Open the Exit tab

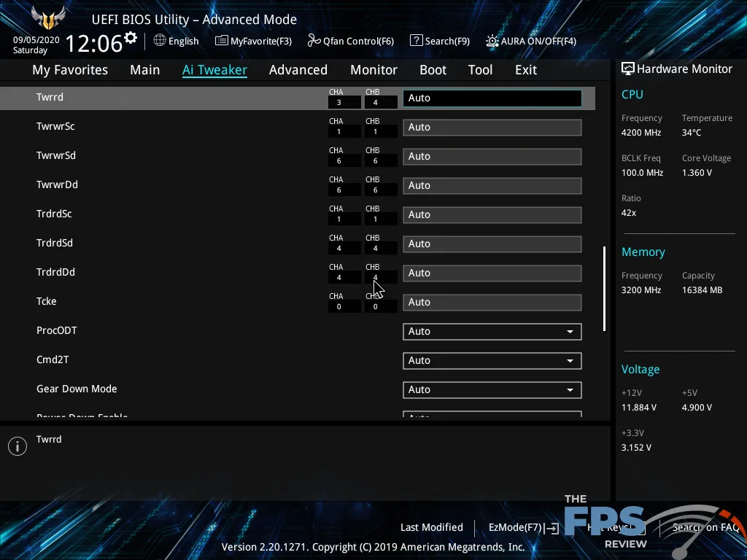pos(526,70)
